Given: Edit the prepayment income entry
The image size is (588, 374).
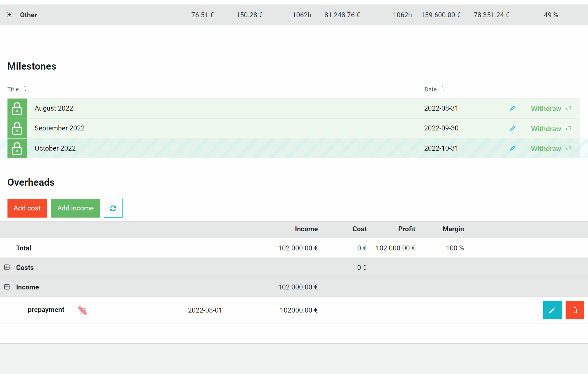Looking at the screenshot, I should click(552, 310).
